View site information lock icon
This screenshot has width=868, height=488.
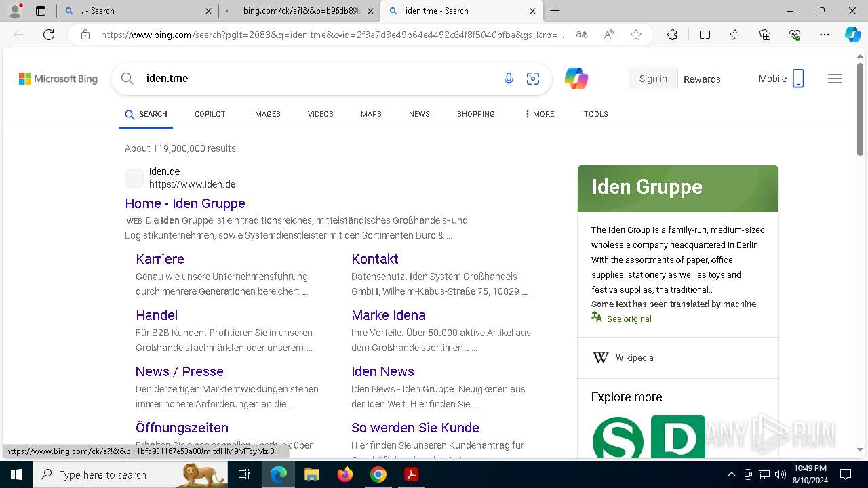85,35
